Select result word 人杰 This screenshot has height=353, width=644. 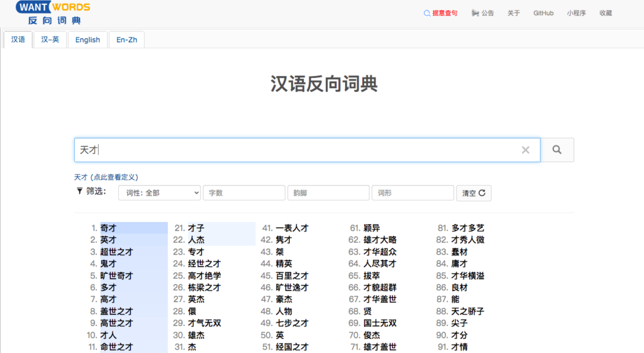[x=196, y=240]
